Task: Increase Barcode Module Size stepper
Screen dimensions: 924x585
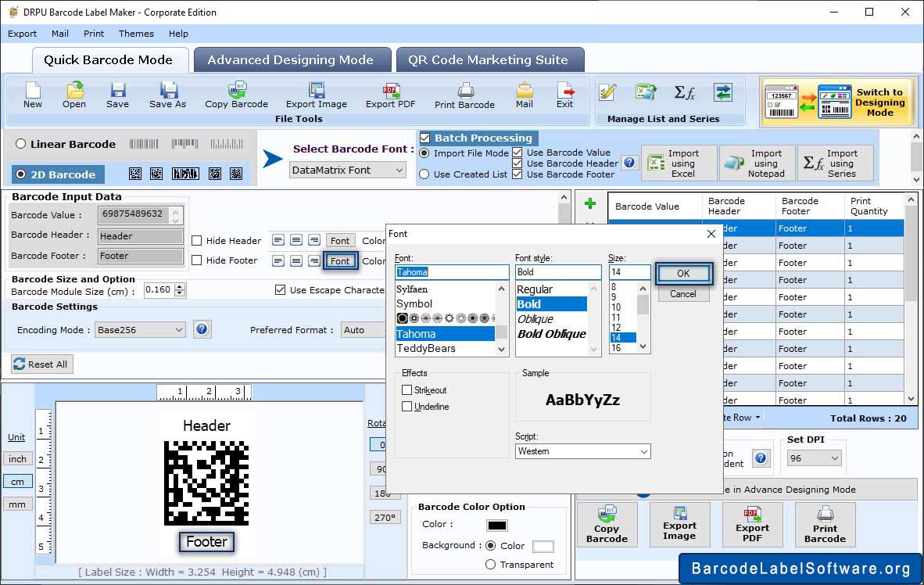Action: pyautogui.click(x=181, y=286)
